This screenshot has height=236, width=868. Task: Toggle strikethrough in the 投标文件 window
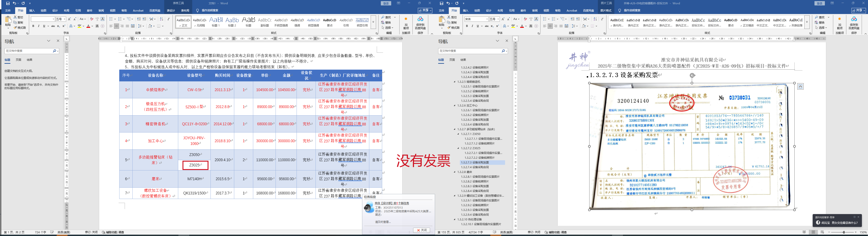pyautogui.click(x=487, y=26)
